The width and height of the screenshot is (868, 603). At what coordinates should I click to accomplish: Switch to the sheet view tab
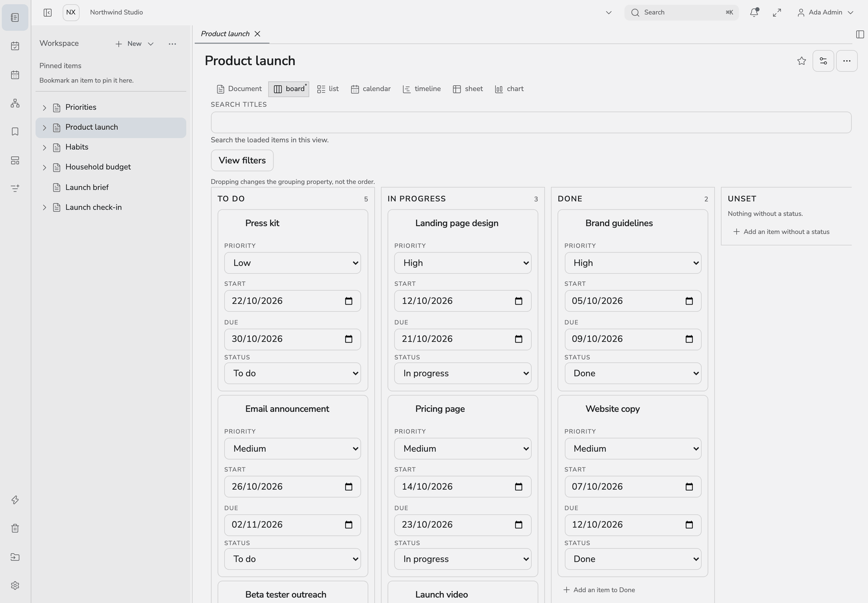coord(468,89)
